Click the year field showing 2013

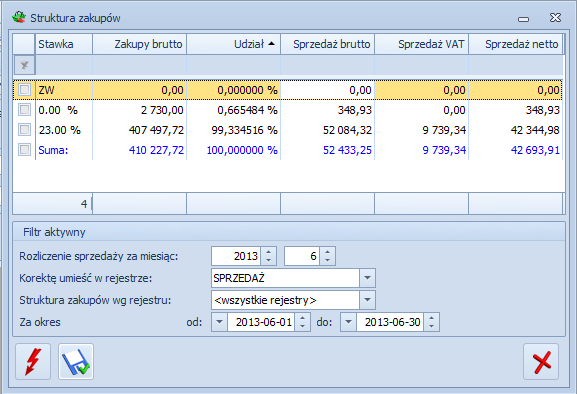(236, 256)
